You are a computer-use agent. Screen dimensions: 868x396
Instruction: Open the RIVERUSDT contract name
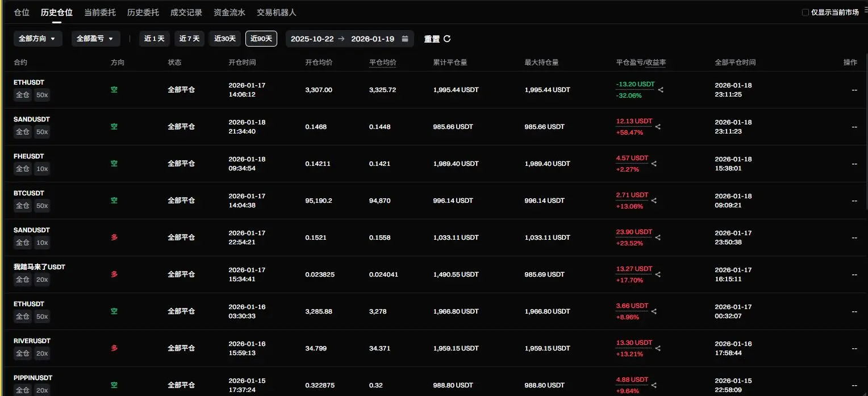point(32,341)
